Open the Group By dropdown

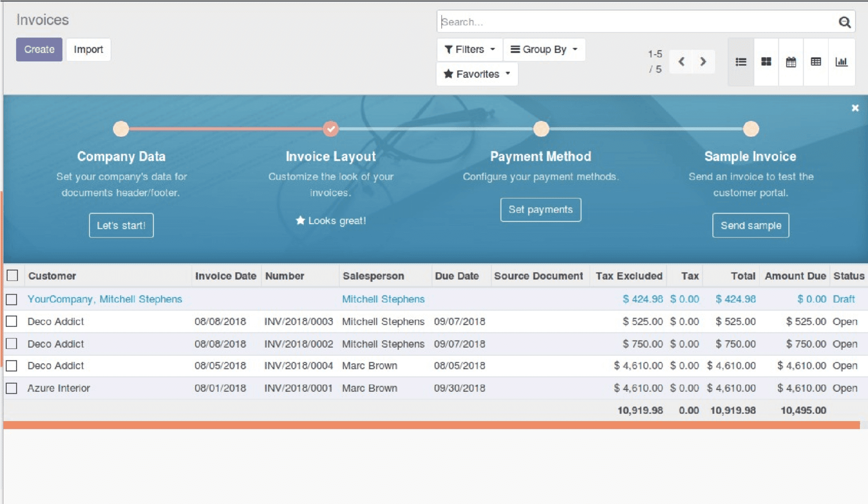click(x=544, y=49)
